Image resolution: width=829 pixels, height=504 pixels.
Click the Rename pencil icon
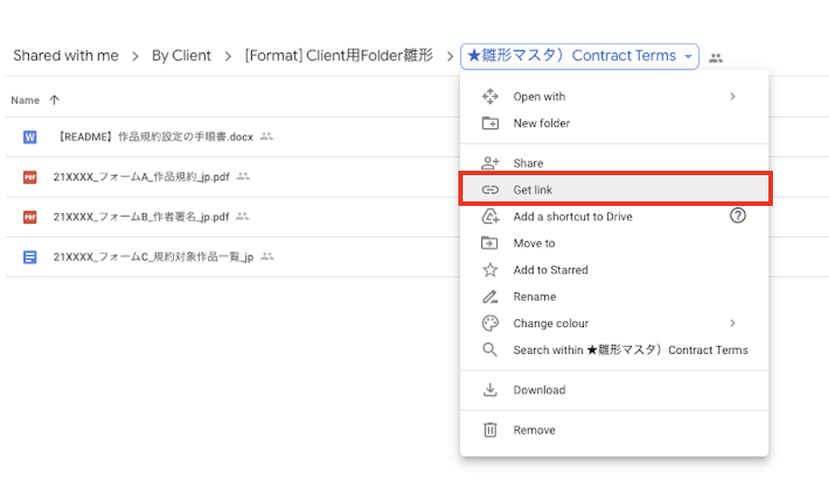coord(490,296)
